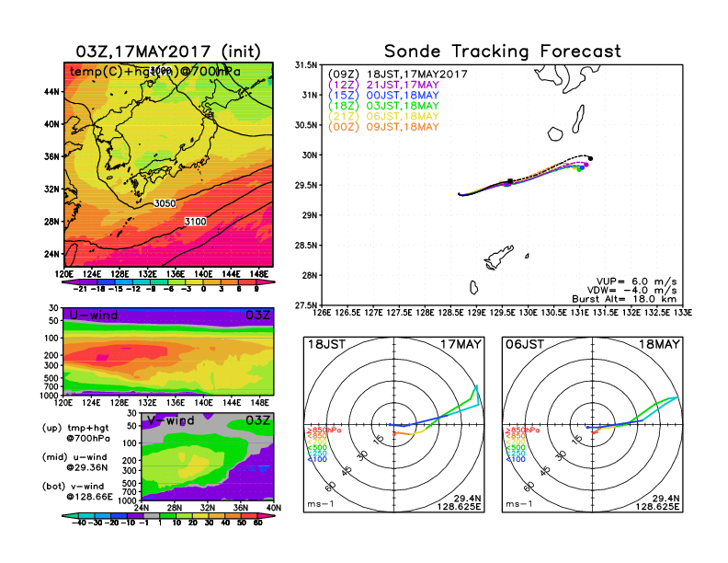Click the green balloon landing point dot
The width and height of the screenshot is (728, 563).
[579, 168]
